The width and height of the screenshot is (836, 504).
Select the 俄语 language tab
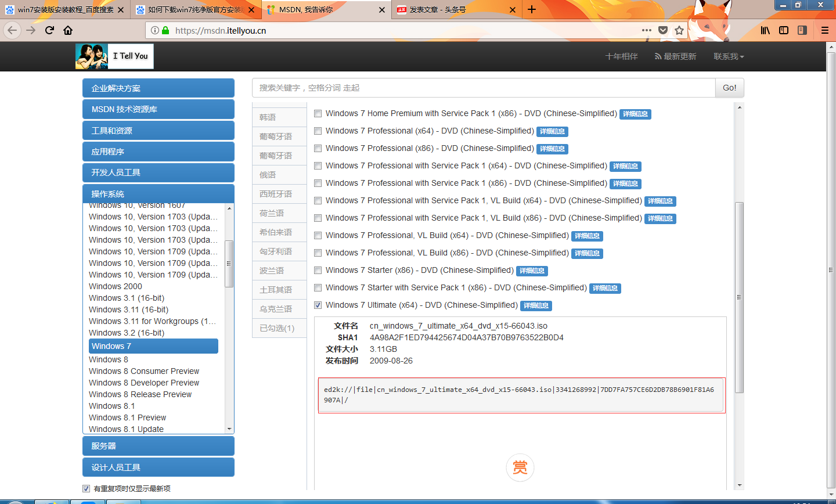click(279, 175)
